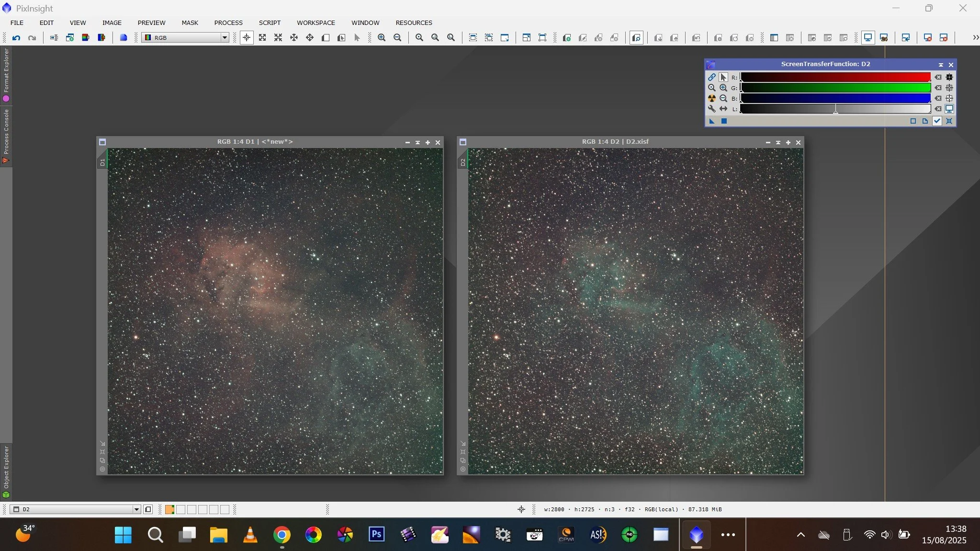
Task: Open Photoshop from the taskbar
Action: 376,534
